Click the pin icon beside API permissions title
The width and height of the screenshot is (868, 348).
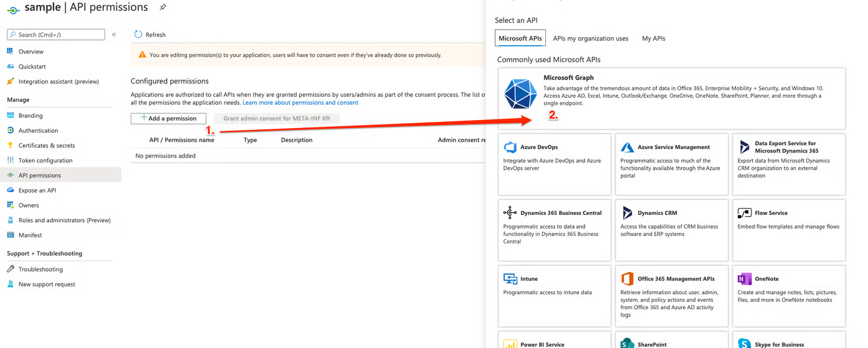163,7
